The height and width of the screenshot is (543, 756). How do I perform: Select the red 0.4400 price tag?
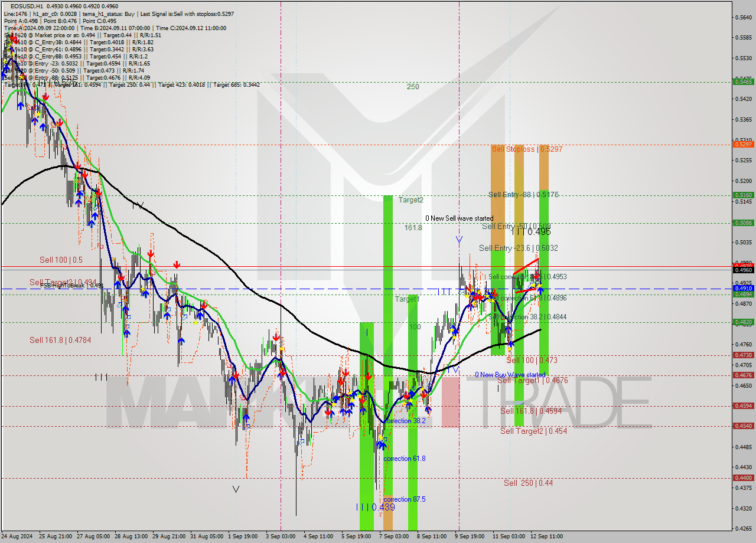tap(743, 477)
